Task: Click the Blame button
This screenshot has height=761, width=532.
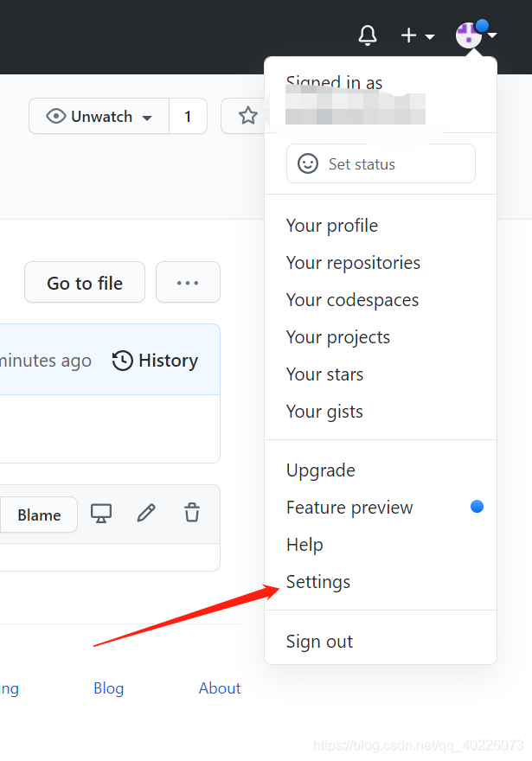Action: pos(39,515)
